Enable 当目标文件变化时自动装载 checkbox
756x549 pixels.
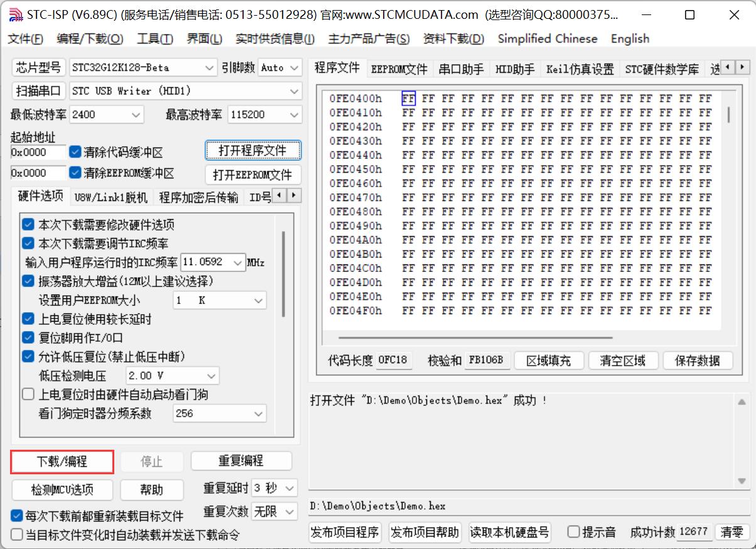tap(17, 535)
